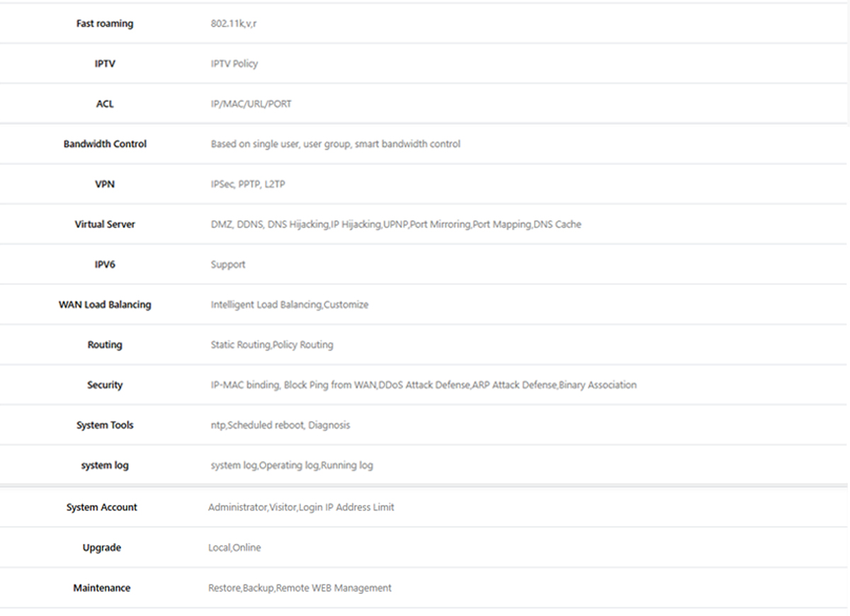Screen dimensions: 850x616
Task: Select the Static Routing,Policy Routing text
Action: pos(271,345)
